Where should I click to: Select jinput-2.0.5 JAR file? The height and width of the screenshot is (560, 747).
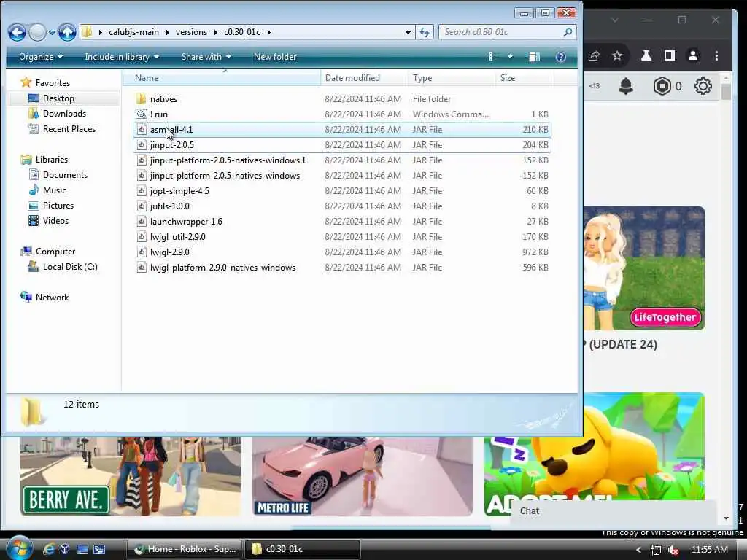tap(342, 145)
